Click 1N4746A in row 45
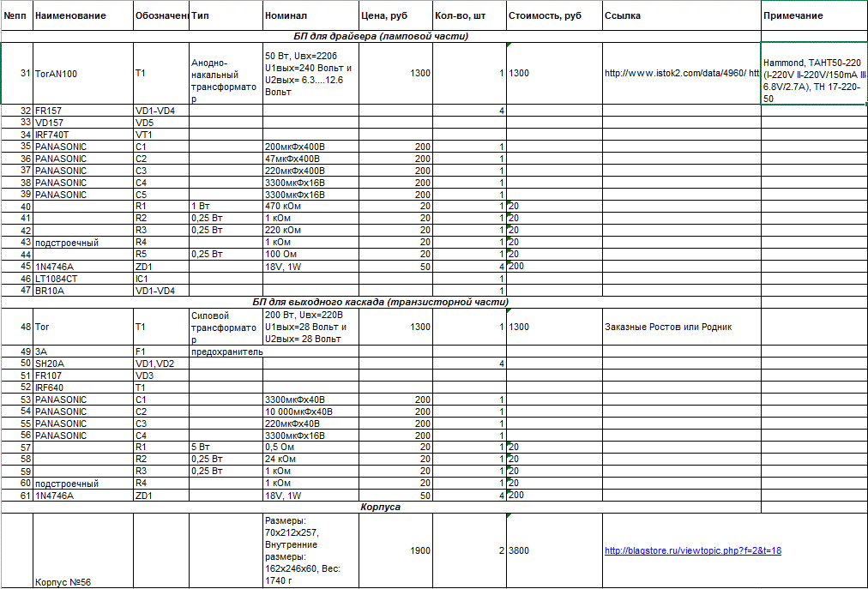Image resolution: width=868 pixels, height=589 pixels. click(x=83, y=267)
